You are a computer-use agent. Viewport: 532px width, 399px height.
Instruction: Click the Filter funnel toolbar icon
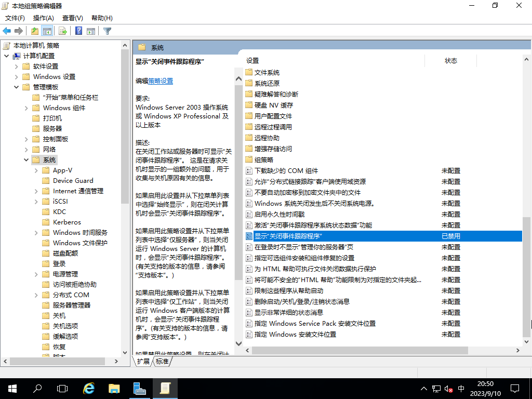pos(107,31)
